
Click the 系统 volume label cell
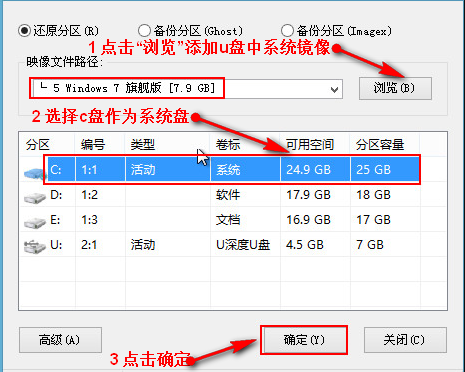pos(228,170)
